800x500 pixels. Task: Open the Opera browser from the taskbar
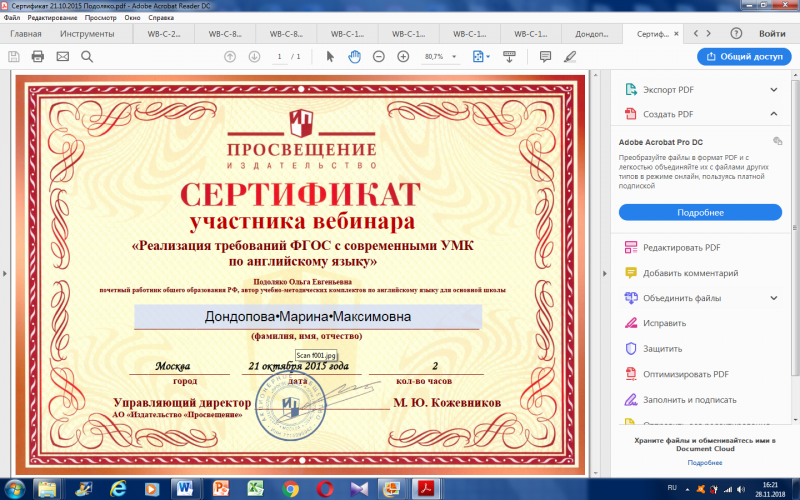click(325, 489)
